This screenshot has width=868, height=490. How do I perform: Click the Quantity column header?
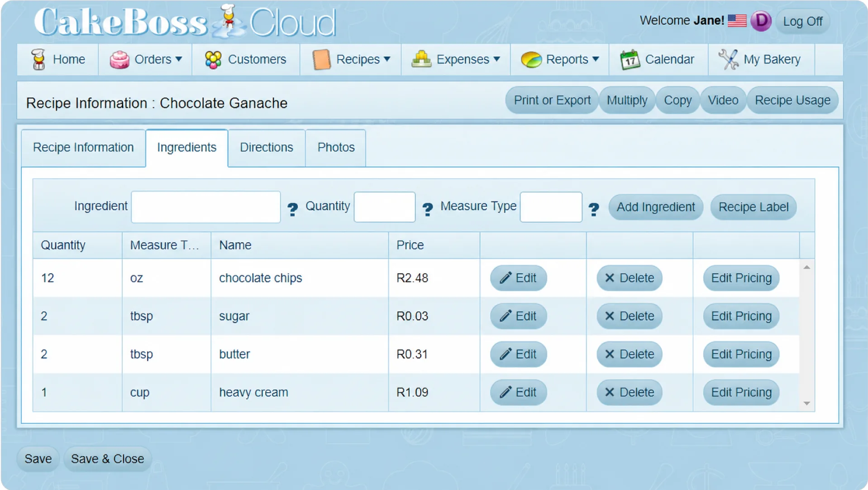(77, 245)
